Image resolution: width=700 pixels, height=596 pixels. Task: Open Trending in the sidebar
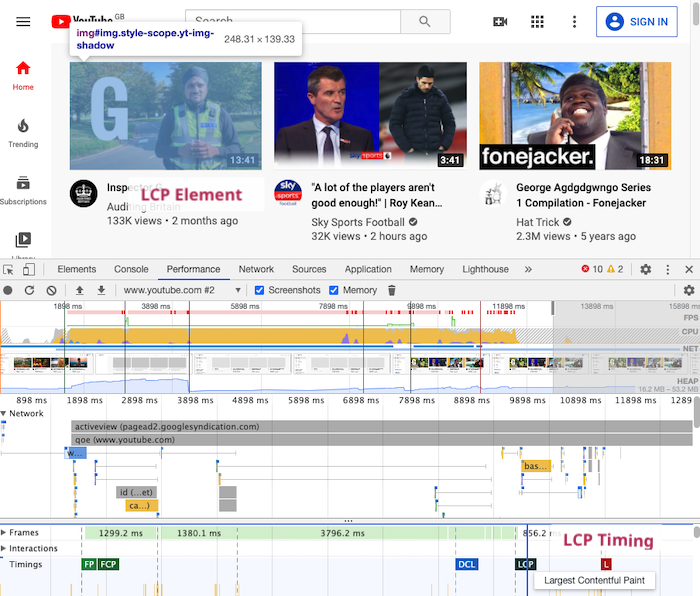(x=23, y=133)
